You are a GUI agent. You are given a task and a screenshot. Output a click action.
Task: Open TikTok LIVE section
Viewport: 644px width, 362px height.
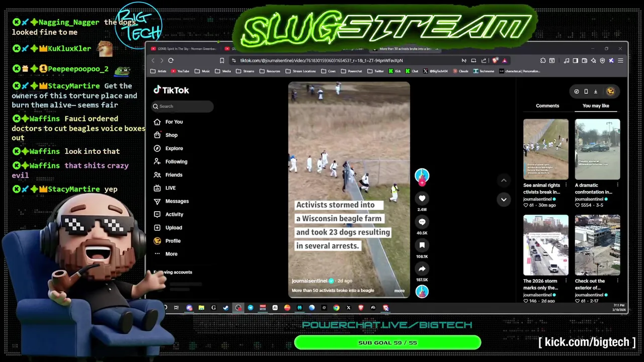tap(165, 188)
